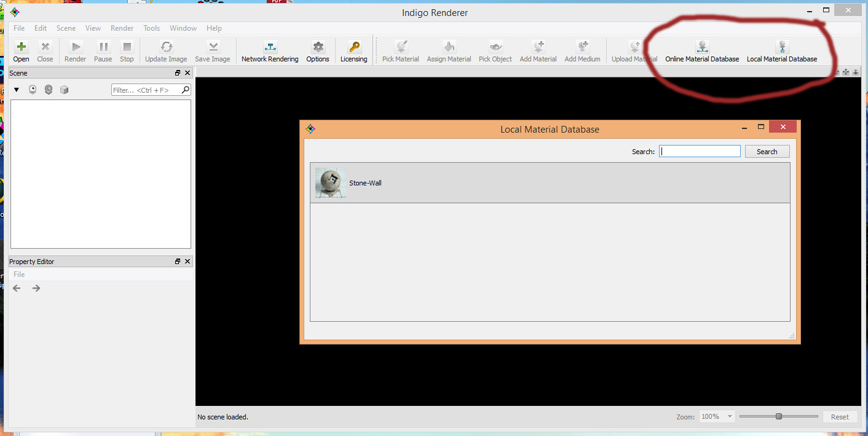Click the first camera icon in Scene panel
The image size is (868, 436).
pyautogui.click(x=32, y=90)
